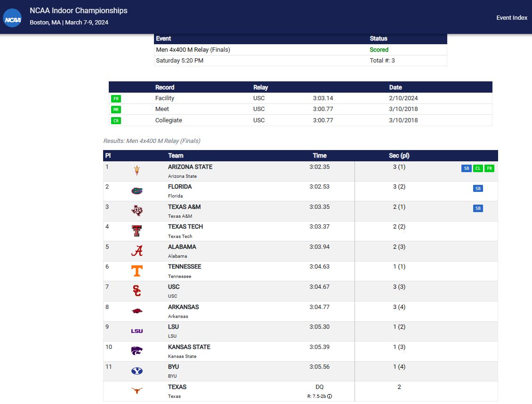The height and width of the screenshot is (404, 532).
Task: Select BYU's time 3:05.56
Action: point(319,366)
